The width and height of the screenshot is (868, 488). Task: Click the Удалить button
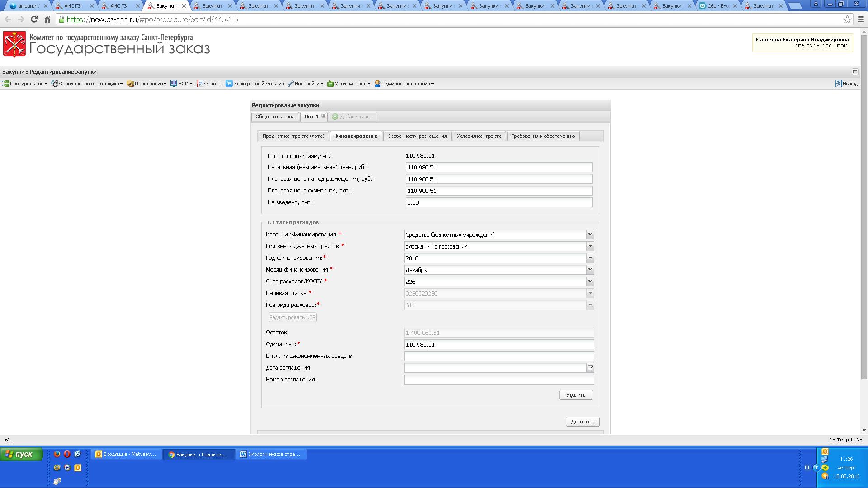(576, 395)
